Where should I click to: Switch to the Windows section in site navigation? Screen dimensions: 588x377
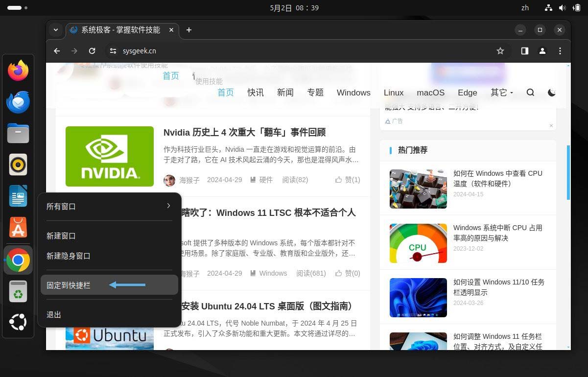[x=353, y=93]
